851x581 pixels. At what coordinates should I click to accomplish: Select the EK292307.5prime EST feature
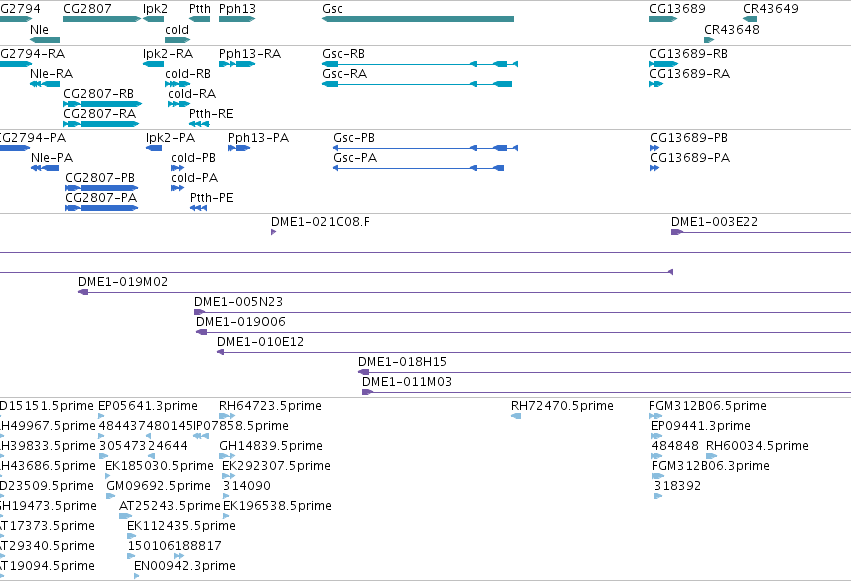(228, 476)
